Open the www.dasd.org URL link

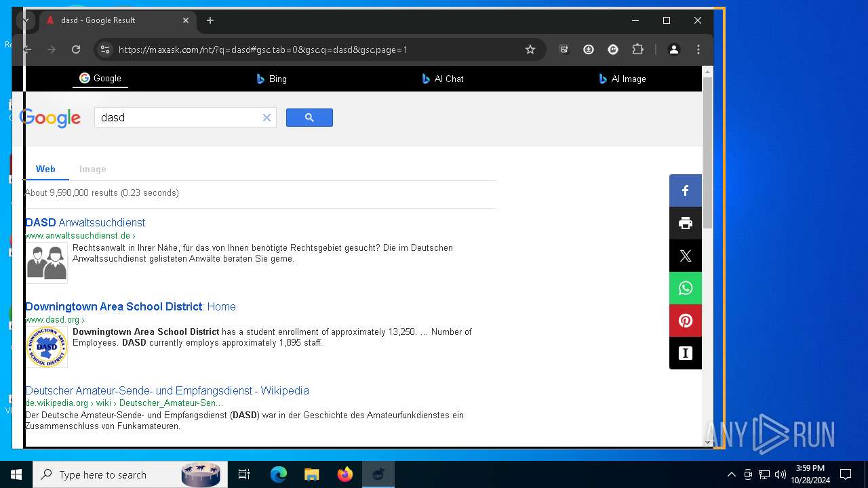(54, 319)
